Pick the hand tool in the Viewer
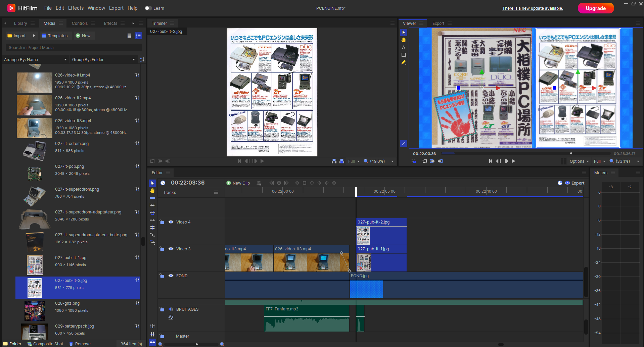This screenshot has width=644, height=347. point(404,40)
